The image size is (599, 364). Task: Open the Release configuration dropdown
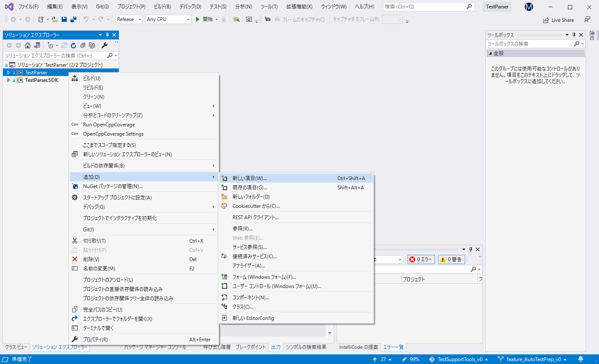click(x=128, y=19)
